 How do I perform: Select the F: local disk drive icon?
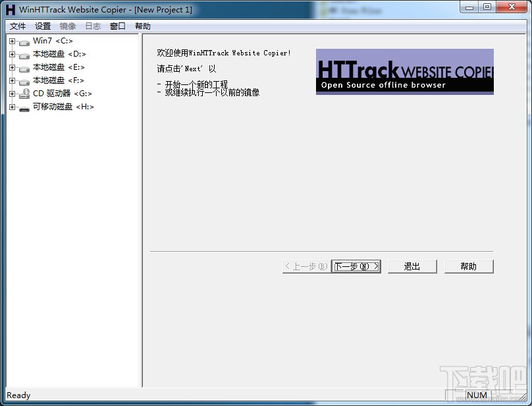click(24, 82)
